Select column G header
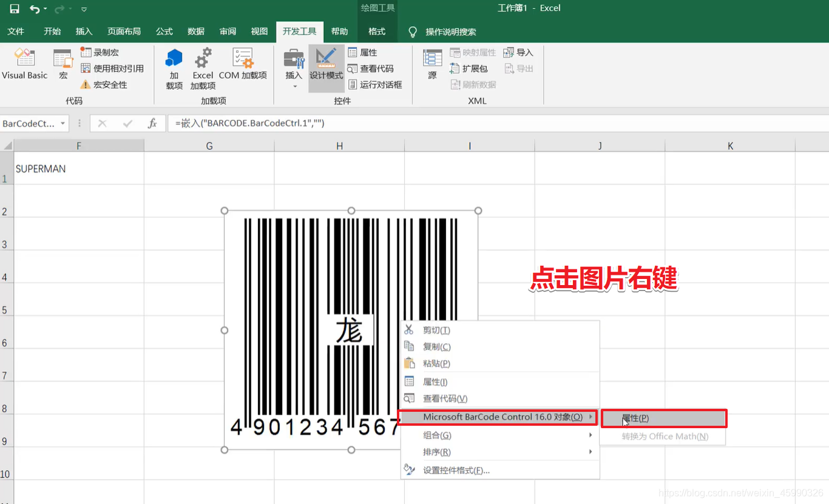Viewport: 829px width, 504px height. (209, 146)
